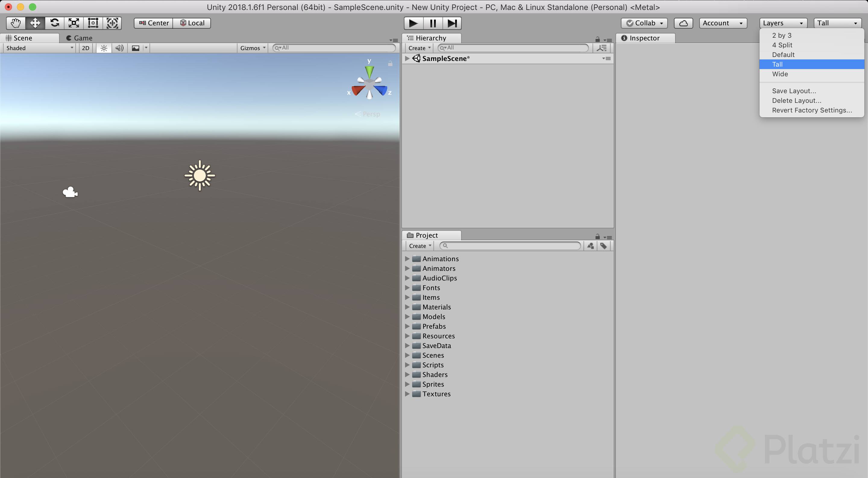Open the Cloud services button

(x=683, y=23)
